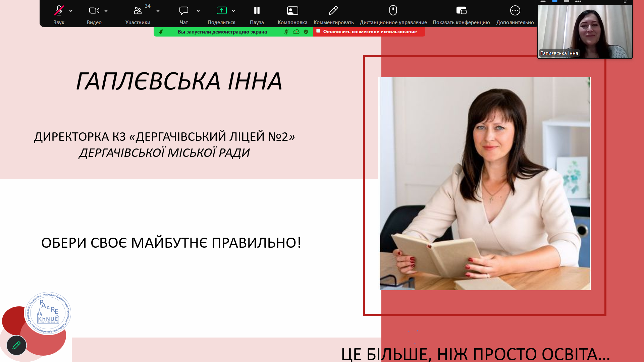Unmute microphone via Звук icon

(59, 11)
